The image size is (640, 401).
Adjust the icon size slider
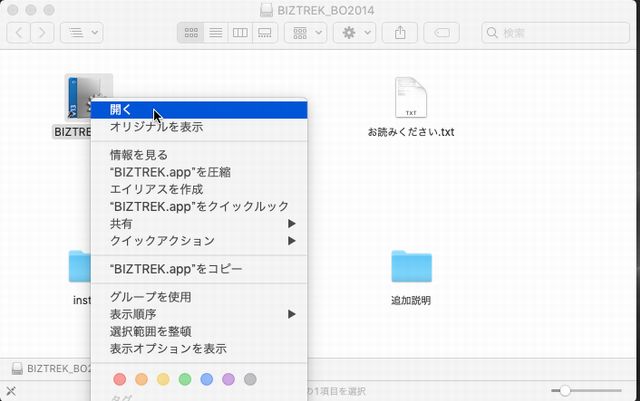[564, 391]
